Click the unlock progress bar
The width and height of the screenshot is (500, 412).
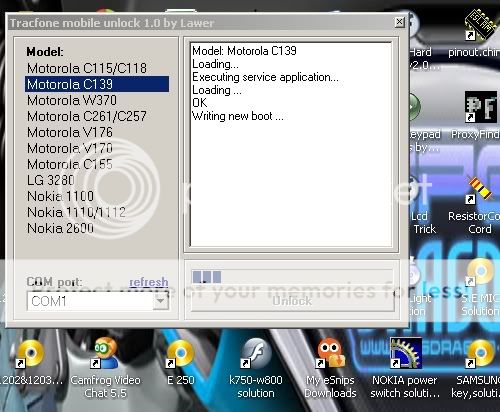[292, 277]
